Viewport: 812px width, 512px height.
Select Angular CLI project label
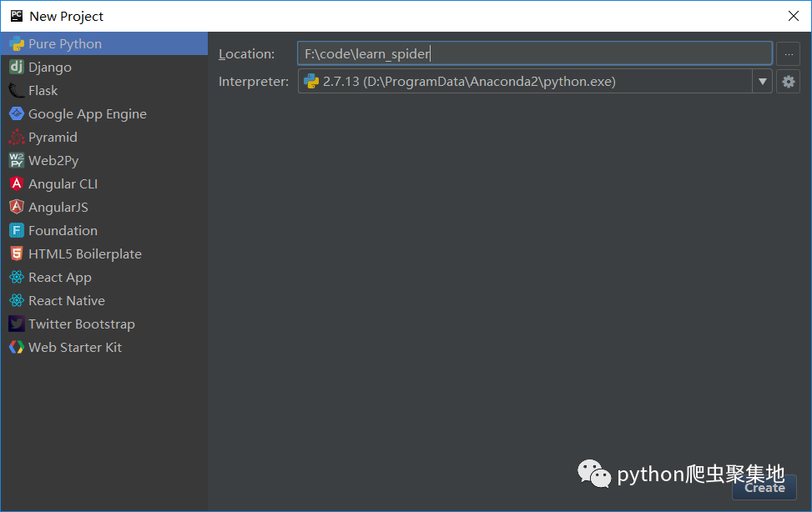[x=63, y=183]
